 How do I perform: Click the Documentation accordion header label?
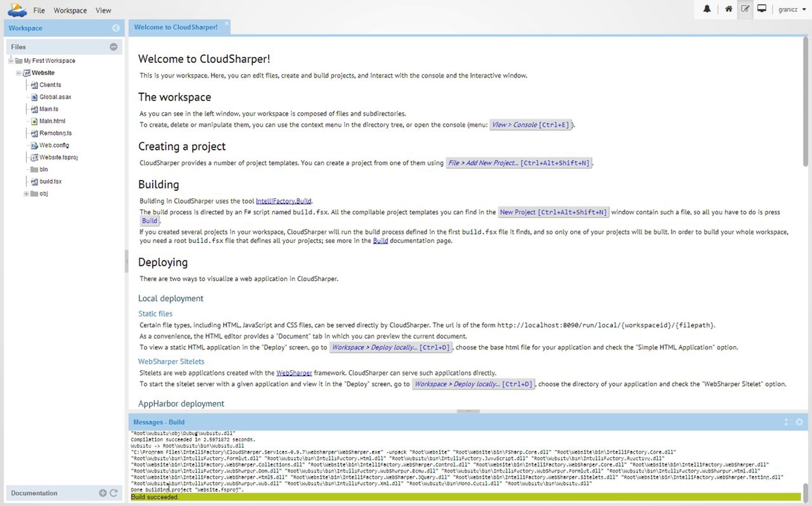tap(34, 493)
